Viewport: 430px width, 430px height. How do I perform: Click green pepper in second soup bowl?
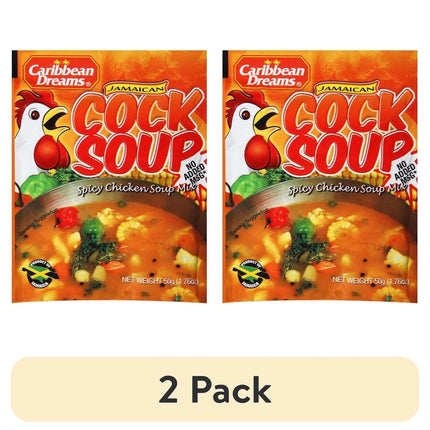pos(304,228)
